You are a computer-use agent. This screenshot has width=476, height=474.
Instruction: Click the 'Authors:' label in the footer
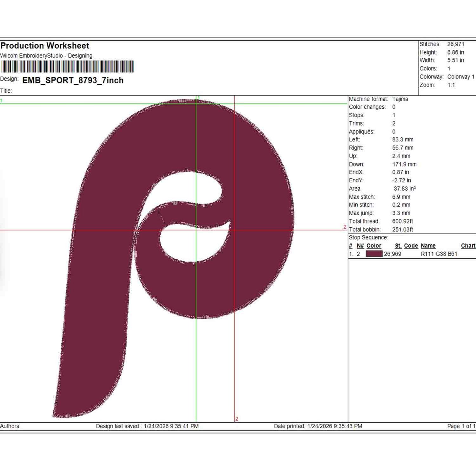pos(10,426)
